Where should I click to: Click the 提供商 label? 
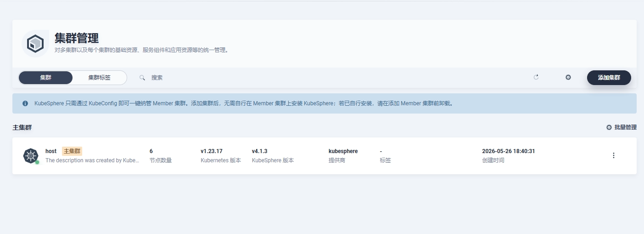pyautogui.click(x=337, y=160)
